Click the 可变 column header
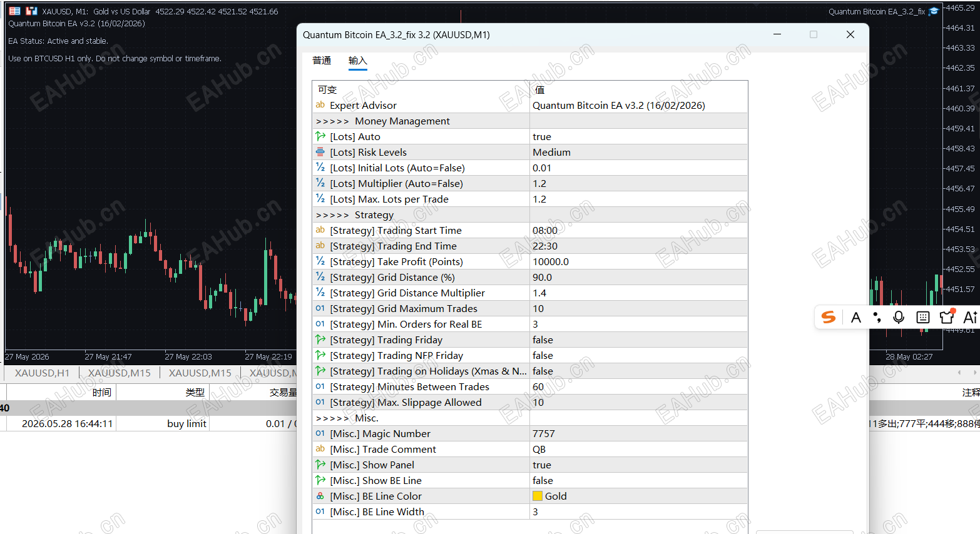Image resolution: width=980 pixels, height=534 pixels. tap(421, 89)
